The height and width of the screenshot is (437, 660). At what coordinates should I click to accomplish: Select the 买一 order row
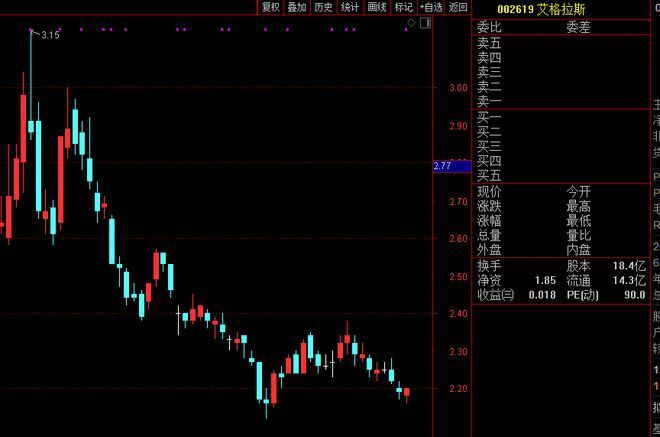tap(561, 117)
